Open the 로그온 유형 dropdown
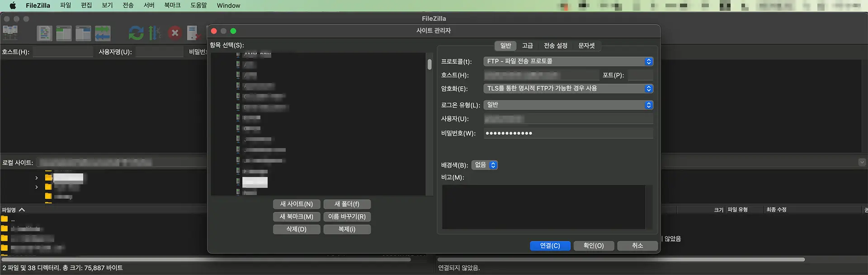 pos(568,105)
